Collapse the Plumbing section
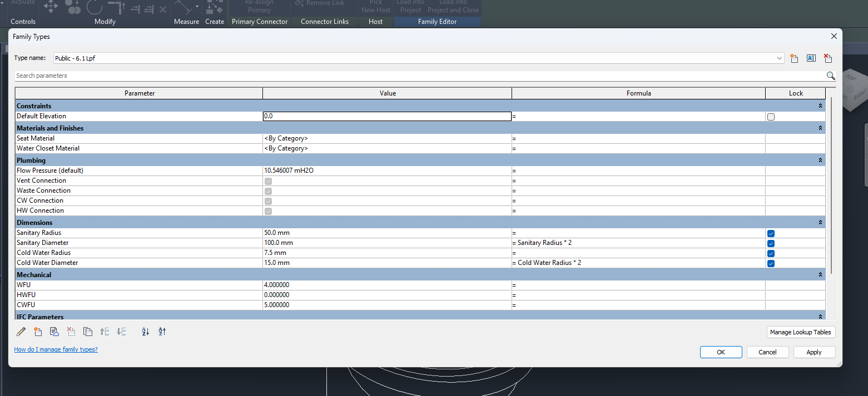Image resolution: width=868 pixels, height=396 pixels. coord(820,160)
